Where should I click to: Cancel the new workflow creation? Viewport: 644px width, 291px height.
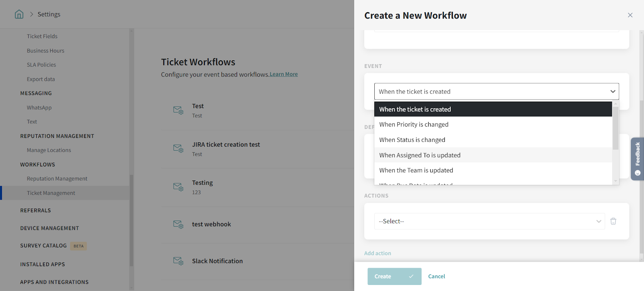(436, 277)
